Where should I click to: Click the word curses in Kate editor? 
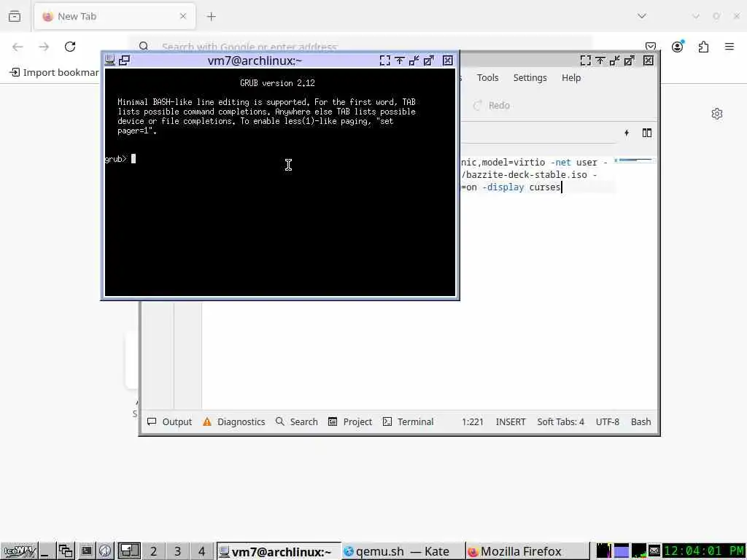point(544,187)
